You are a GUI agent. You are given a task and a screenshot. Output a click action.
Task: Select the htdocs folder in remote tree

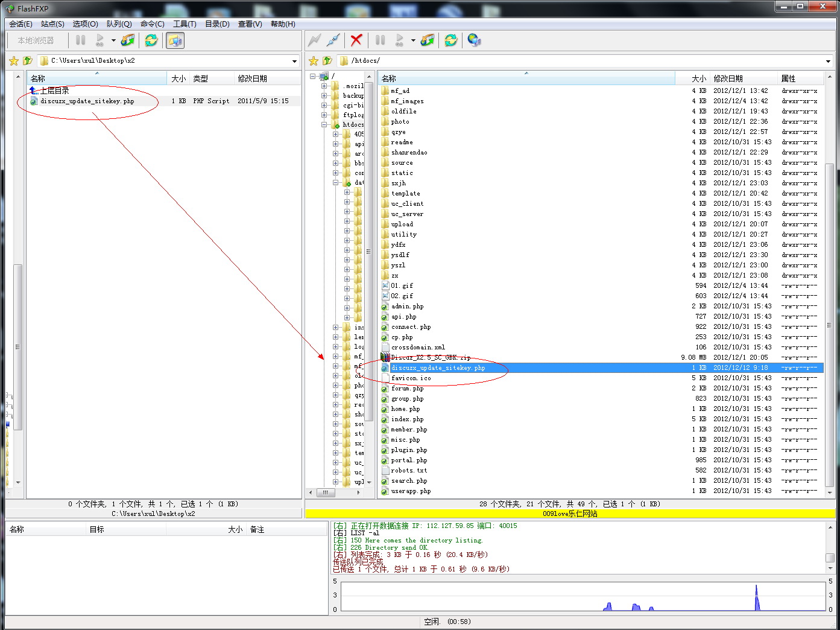click(x=353, y=124)
